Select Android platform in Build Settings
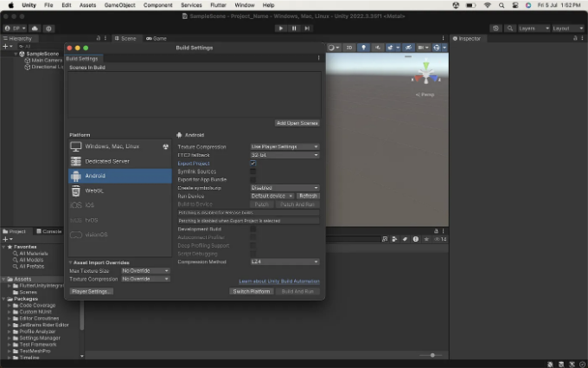The height and width of the screenshot is (368, 588). coord(120,176)
